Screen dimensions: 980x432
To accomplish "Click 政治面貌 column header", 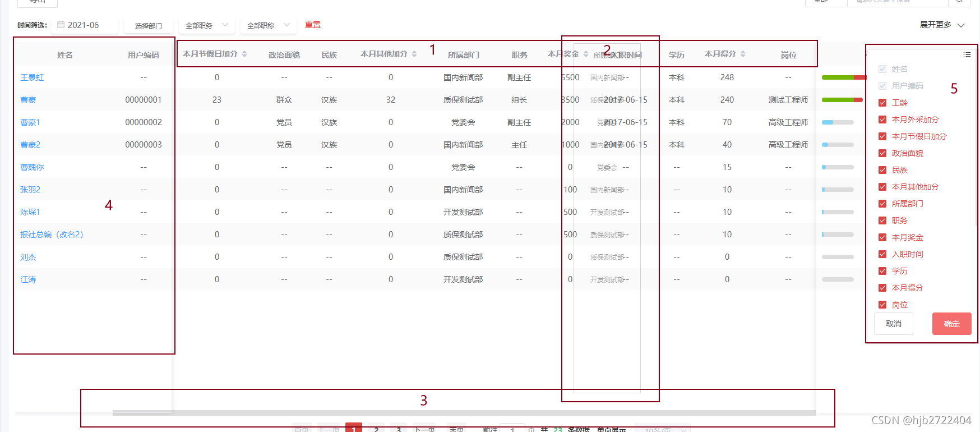I will coord(284,55).
